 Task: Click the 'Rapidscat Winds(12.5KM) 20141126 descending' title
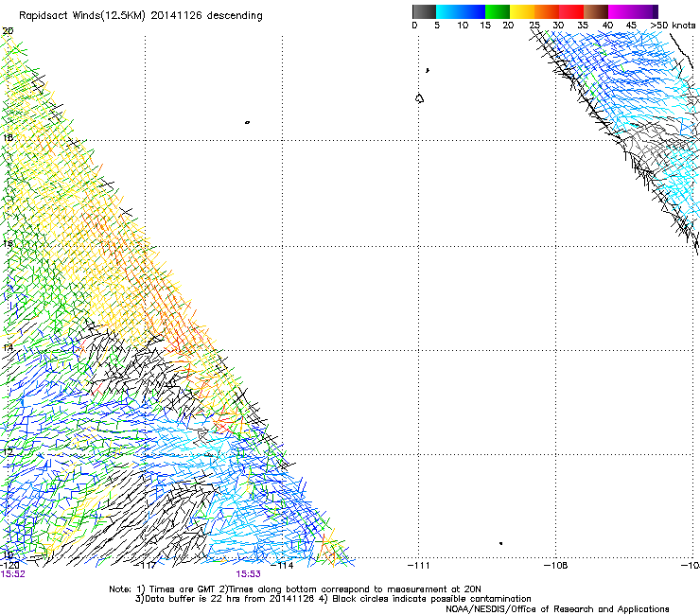pyautogui.click(x=141, y=15)
